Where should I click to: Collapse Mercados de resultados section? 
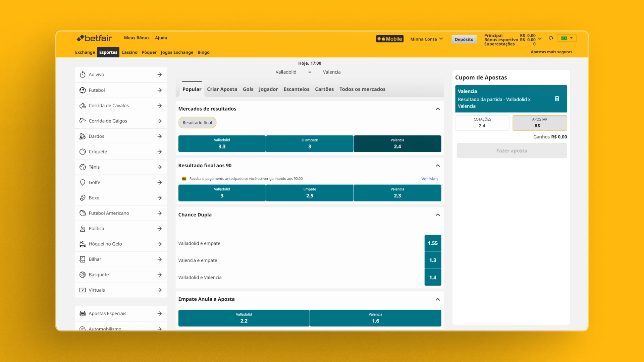click(438, 109)
